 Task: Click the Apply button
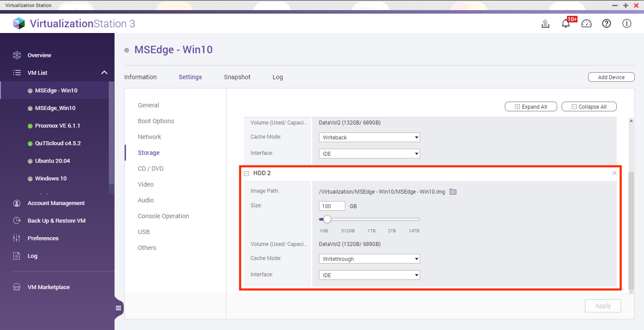(x=603, y=306)
